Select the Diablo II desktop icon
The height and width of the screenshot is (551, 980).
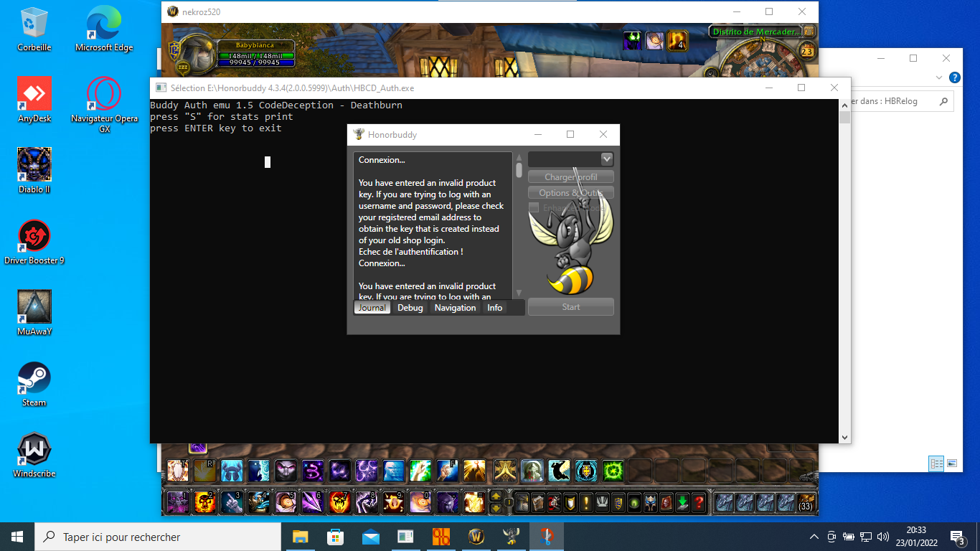(x=34, y=171)
